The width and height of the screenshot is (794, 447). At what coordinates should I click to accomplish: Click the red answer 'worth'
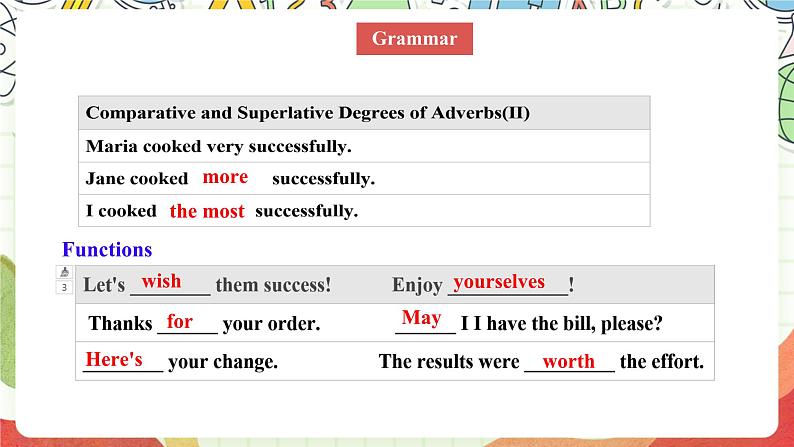568,361
